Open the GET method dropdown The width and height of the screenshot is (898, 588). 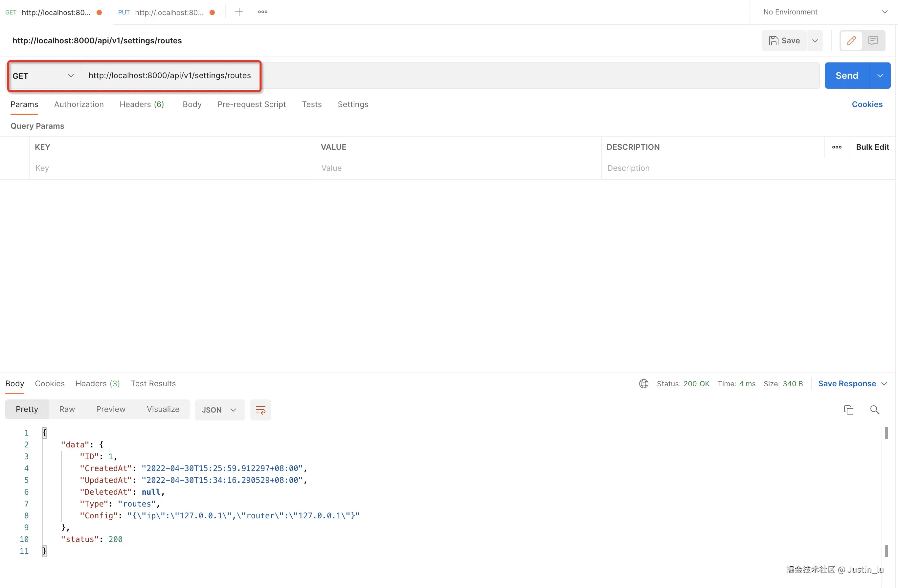tap(43, 76)
